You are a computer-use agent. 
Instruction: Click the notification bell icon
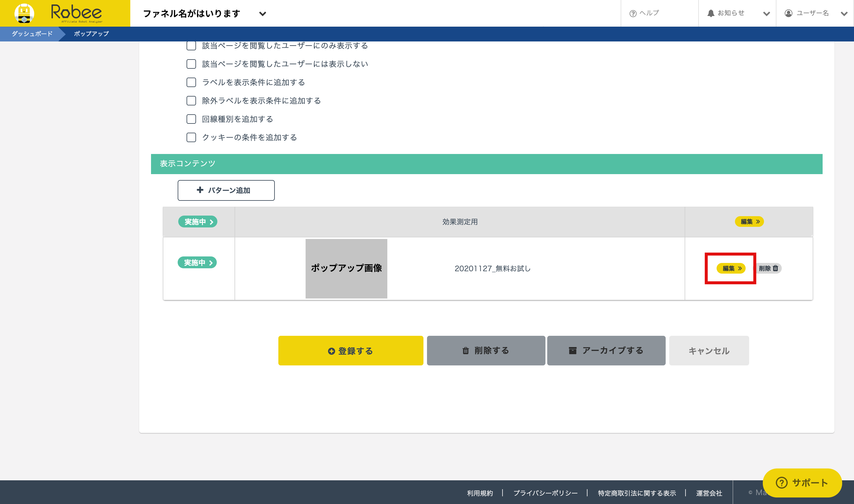(x=711, y=13)
